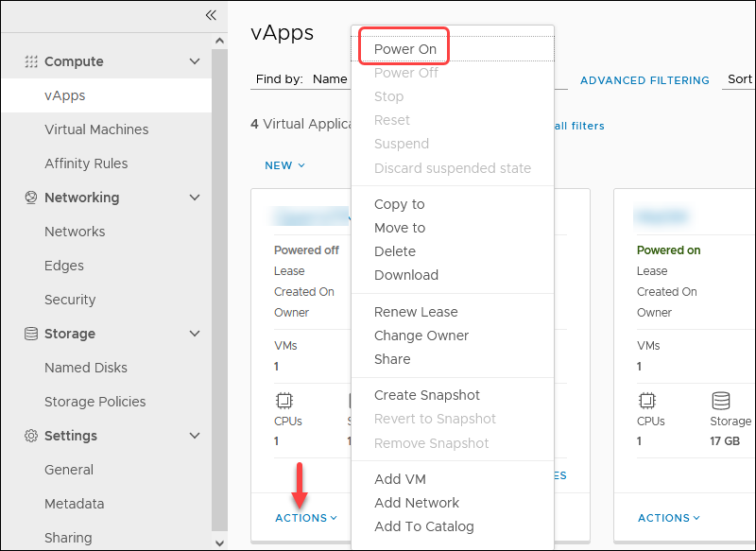Viewport: 756px width, 551px height.
Task: Collapse the Networking section chevron
Action: tap(195, 198)
